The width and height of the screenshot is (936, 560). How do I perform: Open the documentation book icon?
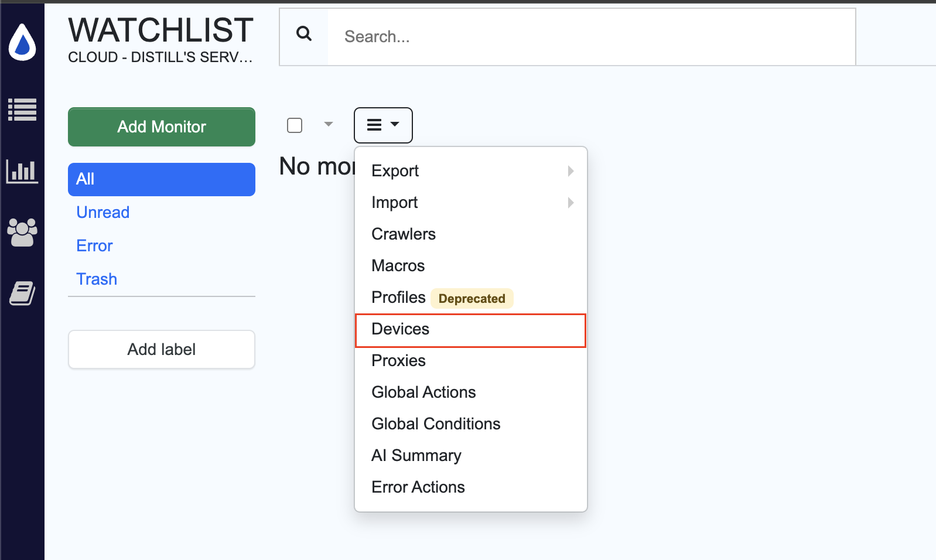pyautogui.click(x=22, y=293)
